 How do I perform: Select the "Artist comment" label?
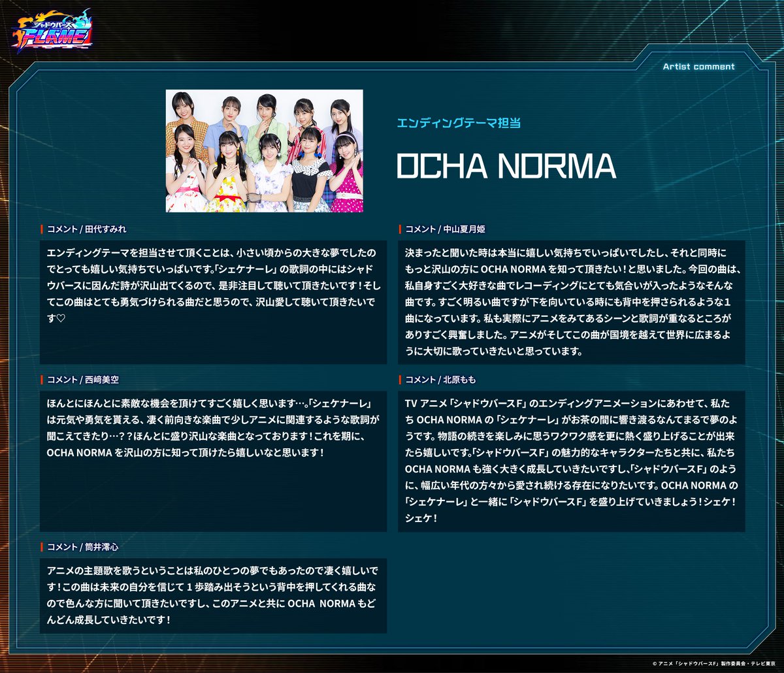698,67
